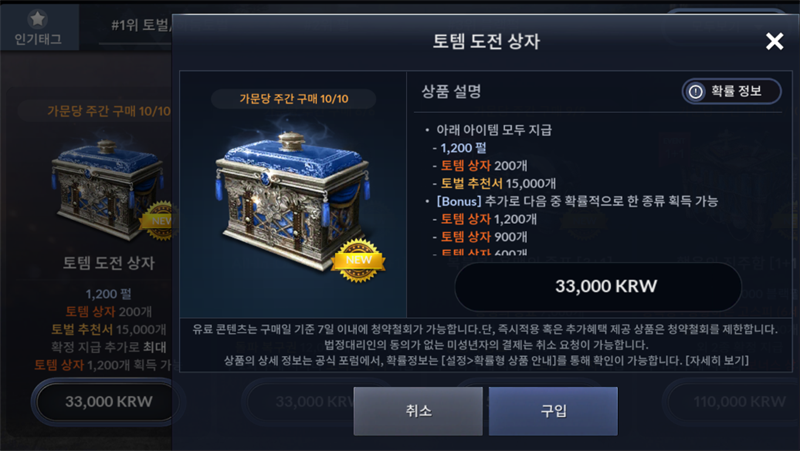Select the 토템 도전 상자 thumbnail on the left
This screenshot has width=800, height=451.
pos(108,188)
